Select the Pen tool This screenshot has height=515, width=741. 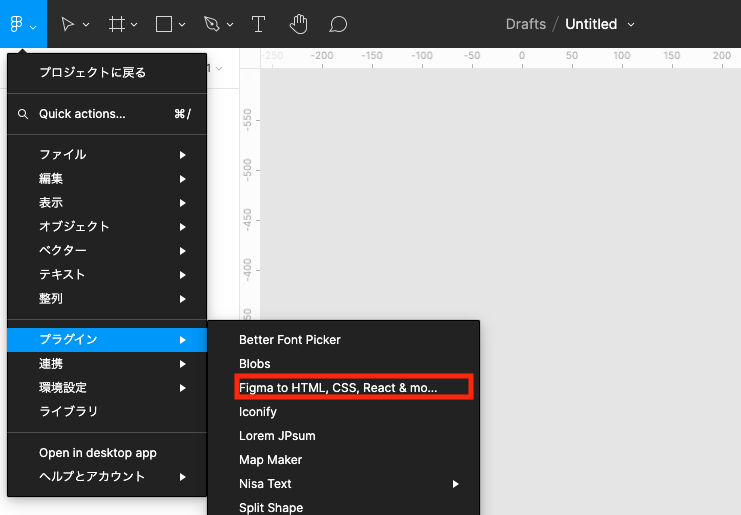tap(211, 24)
